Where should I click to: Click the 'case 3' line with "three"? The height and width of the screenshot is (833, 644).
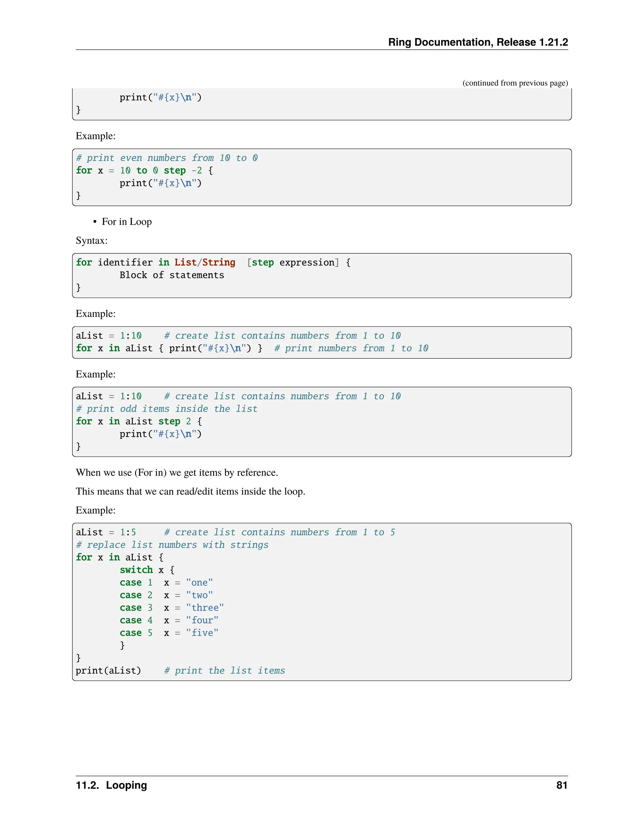pos(172,608)
